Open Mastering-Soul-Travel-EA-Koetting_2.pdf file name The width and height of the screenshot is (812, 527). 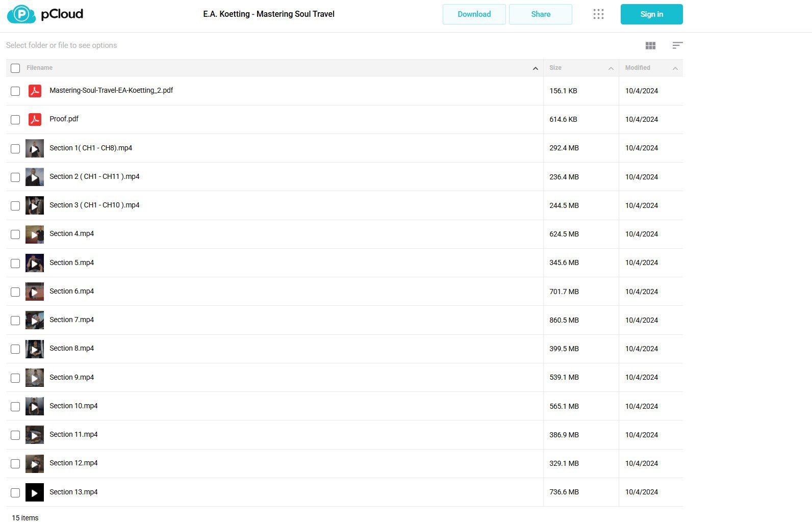111,90
